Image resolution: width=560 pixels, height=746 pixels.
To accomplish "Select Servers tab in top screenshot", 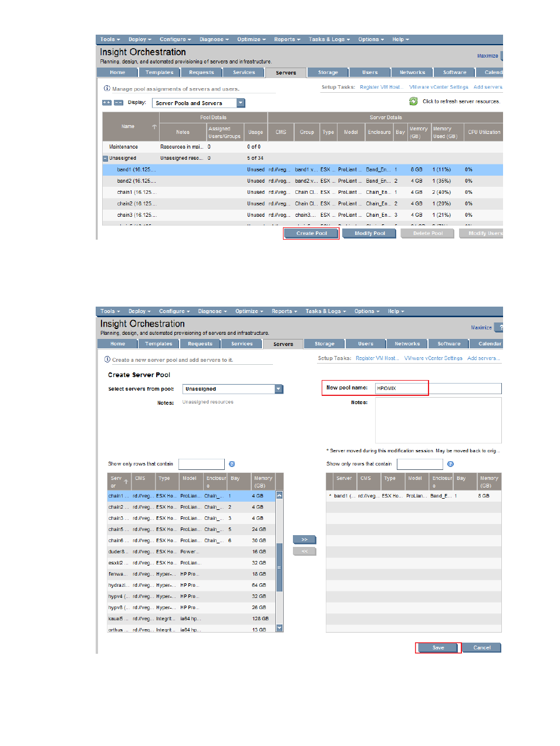I will click(286, 73).
